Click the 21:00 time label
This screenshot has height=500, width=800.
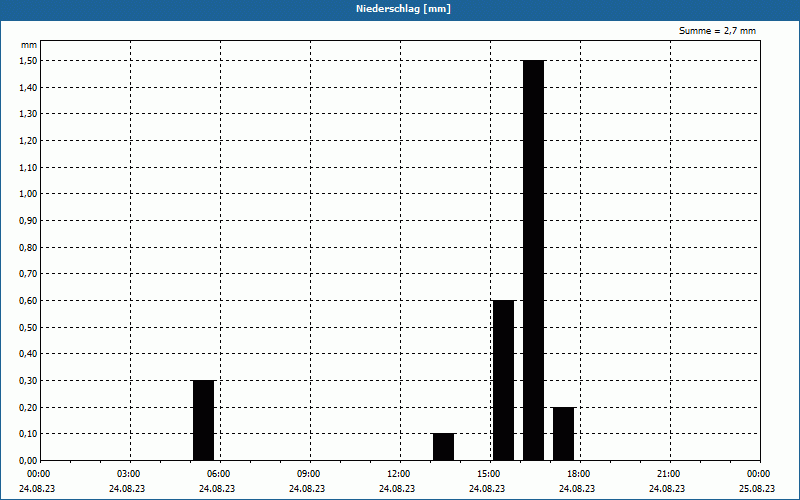tap(668, 474)
